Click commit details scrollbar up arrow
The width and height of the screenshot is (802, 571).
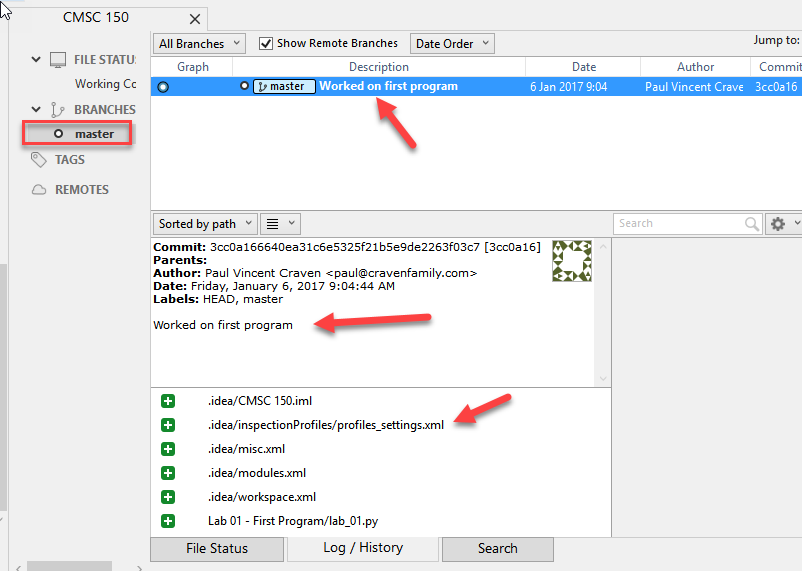pyautogui.click(x=603, y=247)
